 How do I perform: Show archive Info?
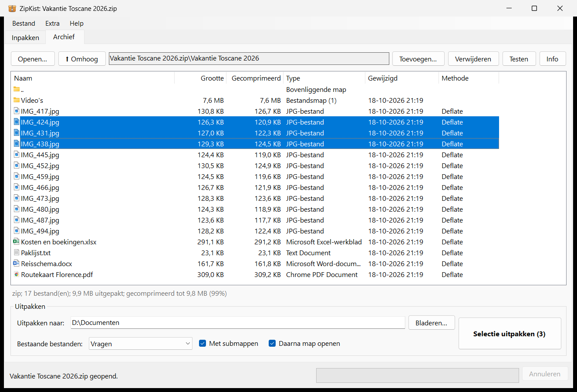tap(552, 59)
